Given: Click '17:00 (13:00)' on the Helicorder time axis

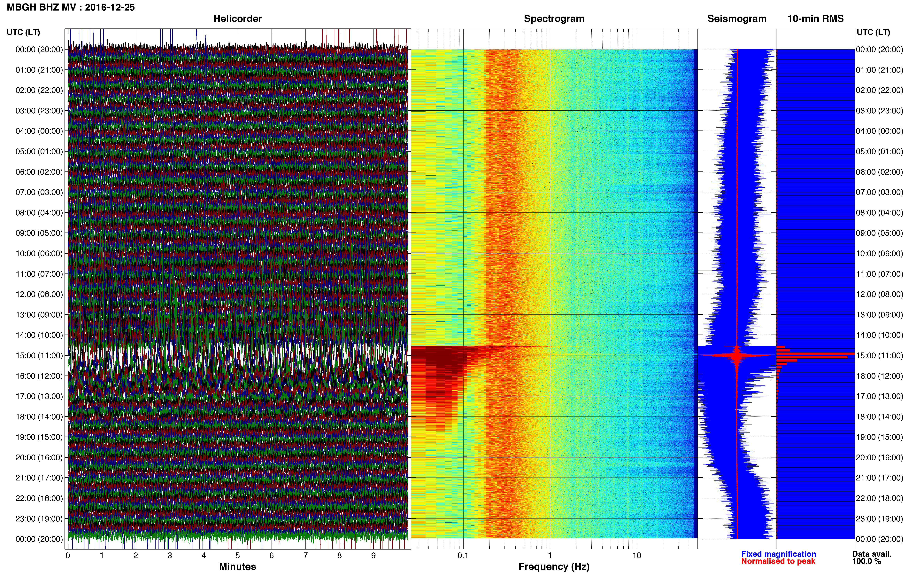Looking at the screenshot, I should pos(39,396).
